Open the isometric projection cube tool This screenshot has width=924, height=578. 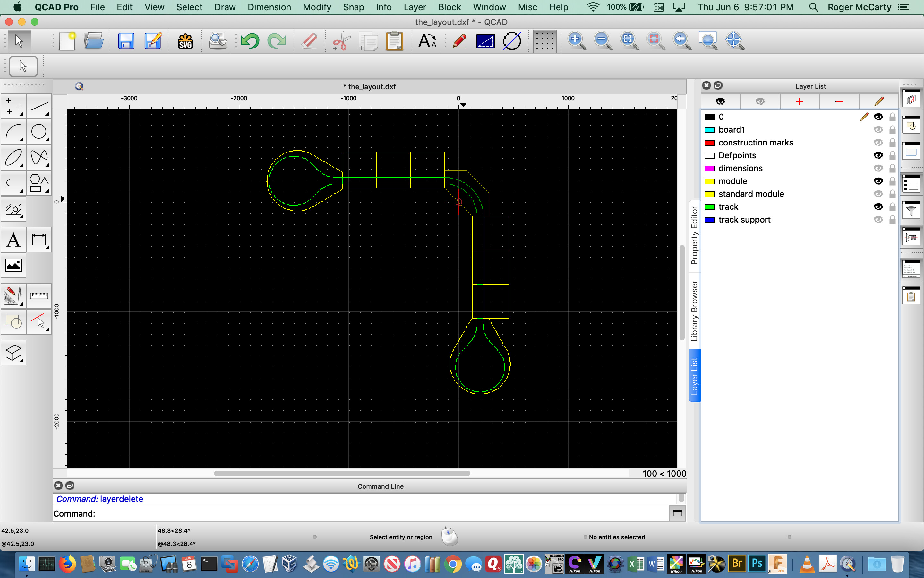(x=13, y=353)
